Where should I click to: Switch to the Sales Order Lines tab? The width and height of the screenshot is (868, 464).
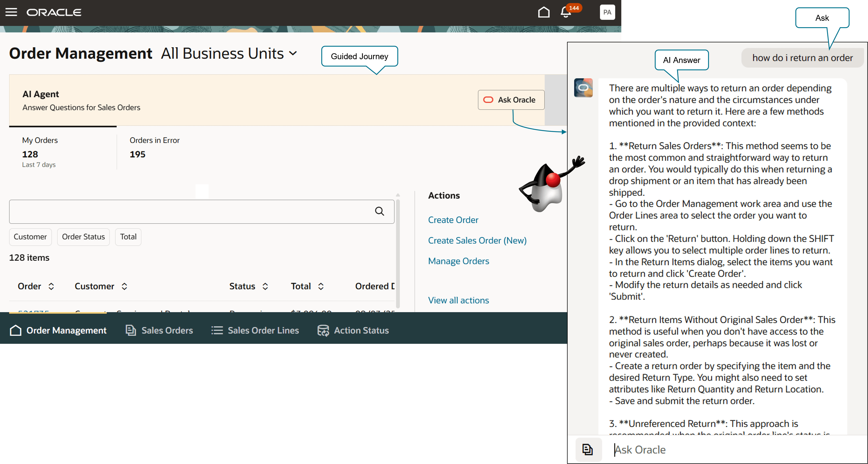click(x=255, y=330)
